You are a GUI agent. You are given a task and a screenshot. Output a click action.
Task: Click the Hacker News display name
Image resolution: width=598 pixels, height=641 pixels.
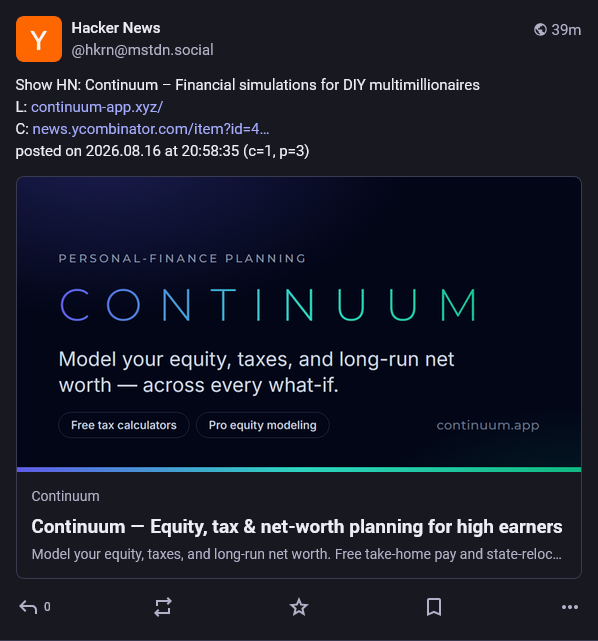[116, 28]
